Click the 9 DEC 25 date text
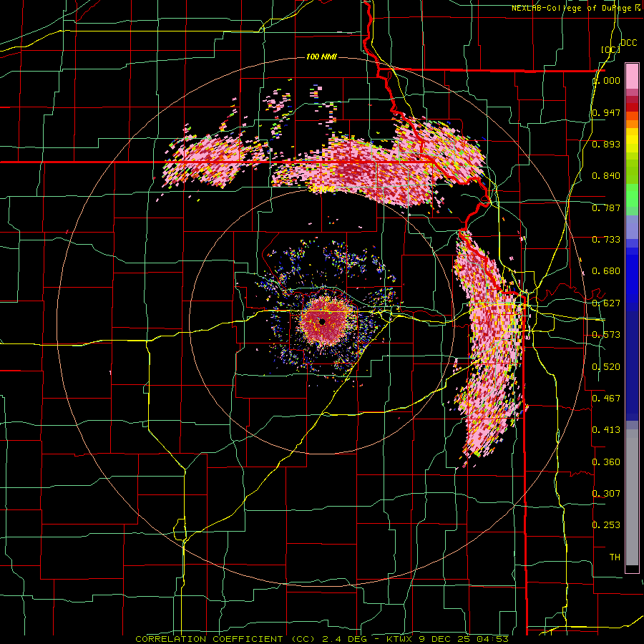 pyautogui.click(x=444, y=639)
